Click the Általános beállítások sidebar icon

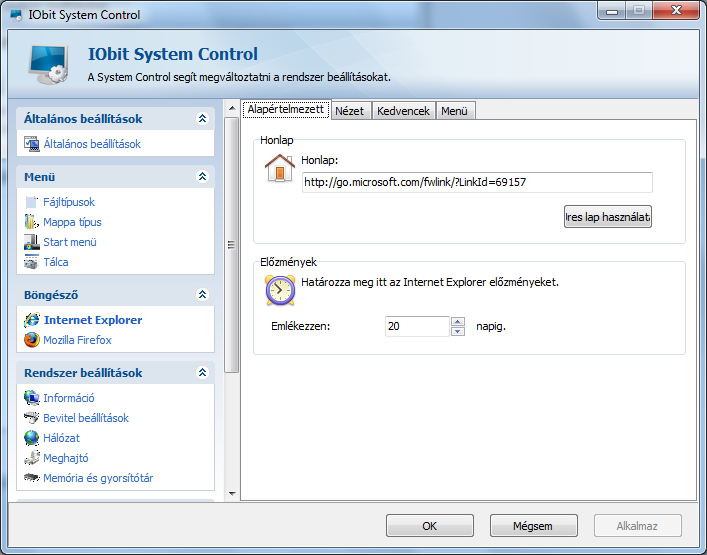tap(32, 144)
